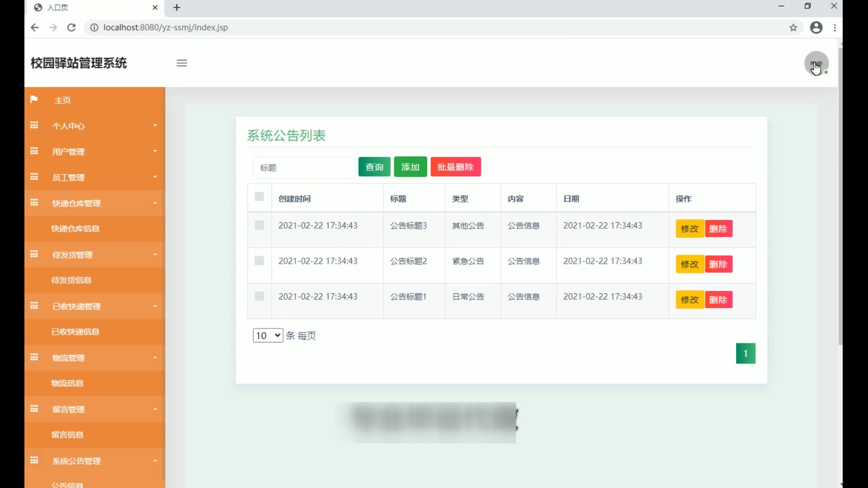Tick checkbox for 公告标题3 row
This screenshot has height=488, width=868.
click(259, 225)
